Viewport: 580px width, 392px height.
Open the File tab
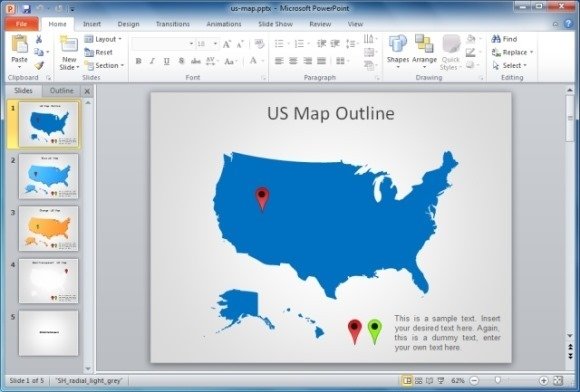21,24
